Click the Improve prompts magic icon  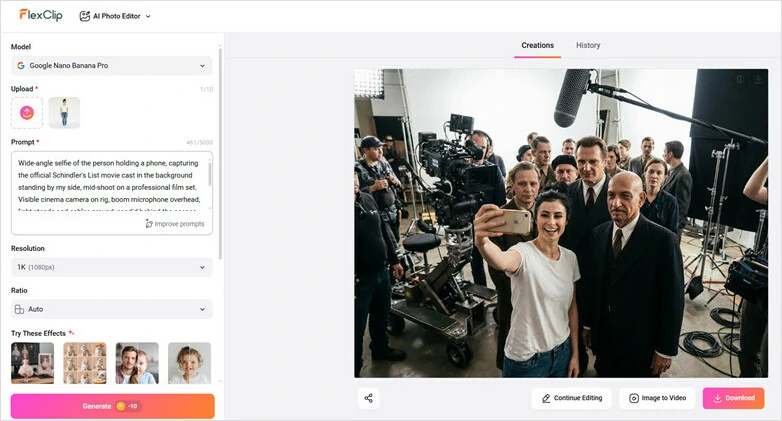(x=149, y=224)
